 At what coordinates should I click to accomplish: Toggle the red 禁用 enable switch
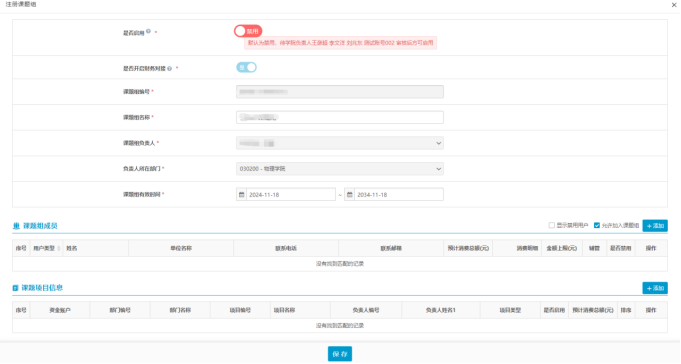[x=248, y=31]
